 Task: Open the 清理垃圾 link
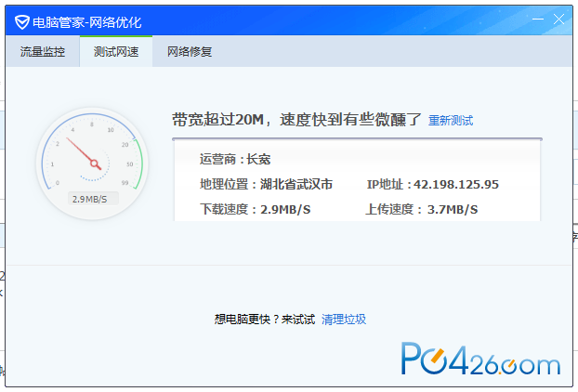click(x=344, y=319)
